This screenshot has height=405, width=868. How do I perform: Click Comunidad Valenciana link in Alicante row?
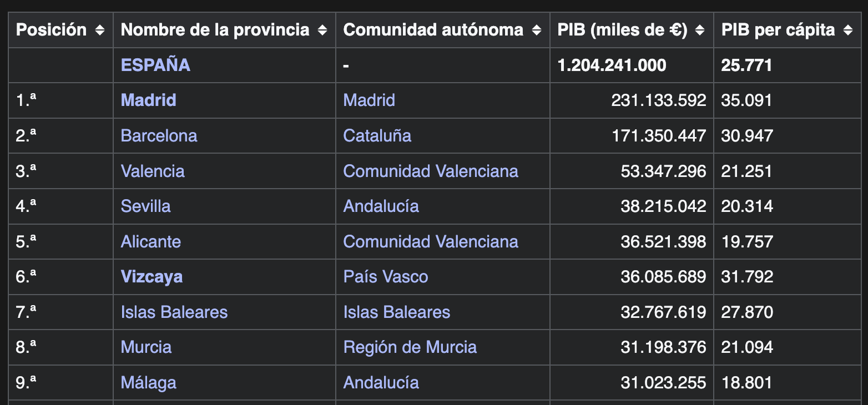pos(431,241)
